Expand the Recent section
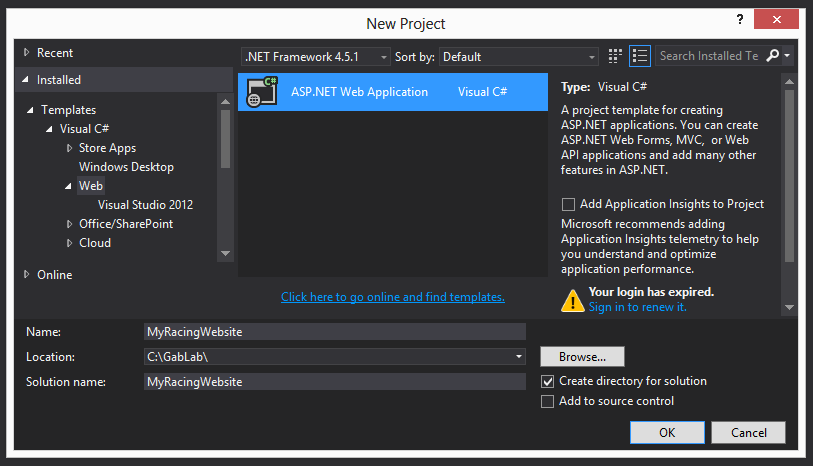This screenshot has height=466, width=813. point(26,52)
